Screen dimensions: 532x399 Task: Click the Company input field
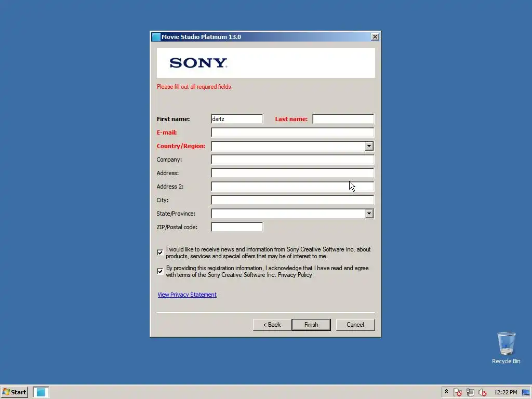coord(292,159)
